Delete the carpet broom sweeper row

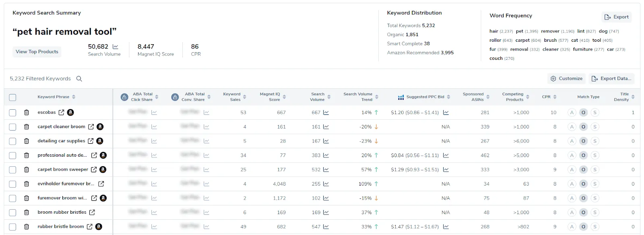coord(27,170)
